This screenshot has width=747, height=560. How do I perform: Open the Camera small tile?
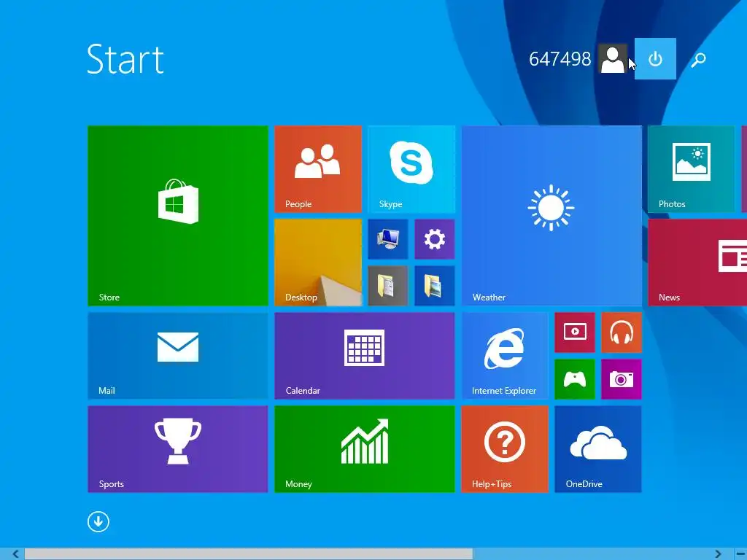tap(622, 378)
